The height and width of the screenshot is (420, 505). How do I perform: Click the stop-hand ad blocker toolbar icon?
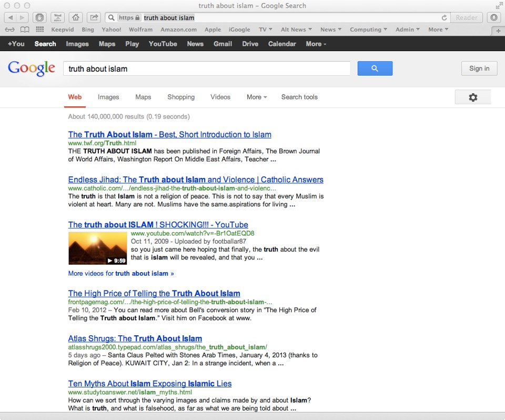[39, 17]
